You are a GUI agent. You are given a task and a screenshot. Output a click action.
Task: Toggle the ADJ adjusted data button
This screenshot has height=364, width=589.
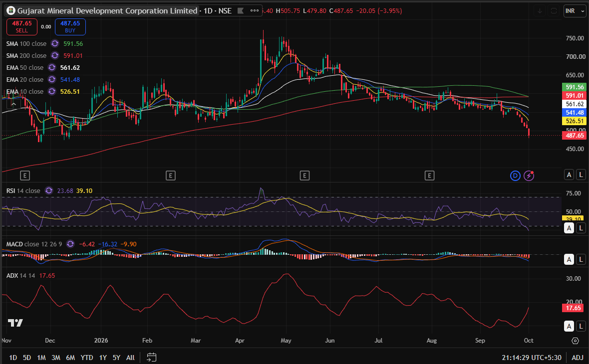[578, 358]
